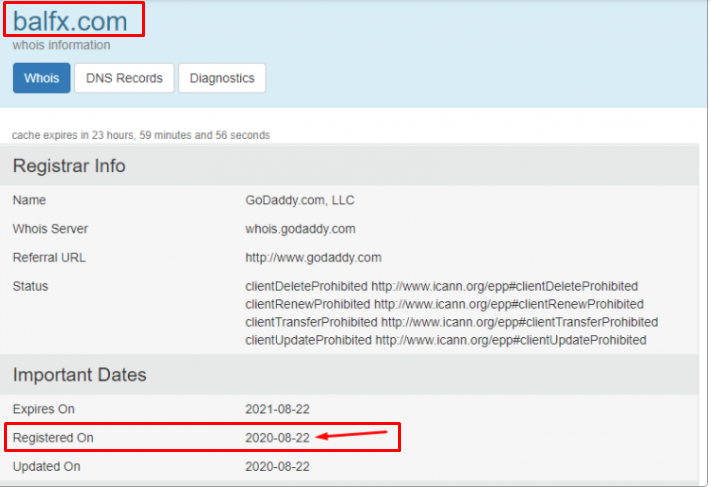711x487 pixels.
Task: Click the Updated On label
Action: click(47, 467)
